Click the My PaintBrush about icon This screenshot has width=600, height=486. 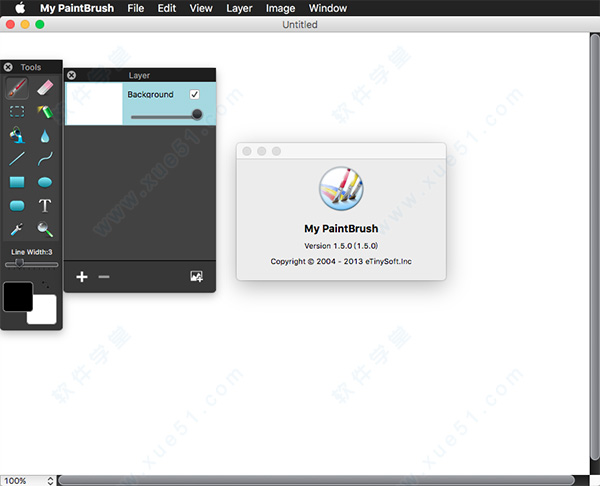pos(341,189)
